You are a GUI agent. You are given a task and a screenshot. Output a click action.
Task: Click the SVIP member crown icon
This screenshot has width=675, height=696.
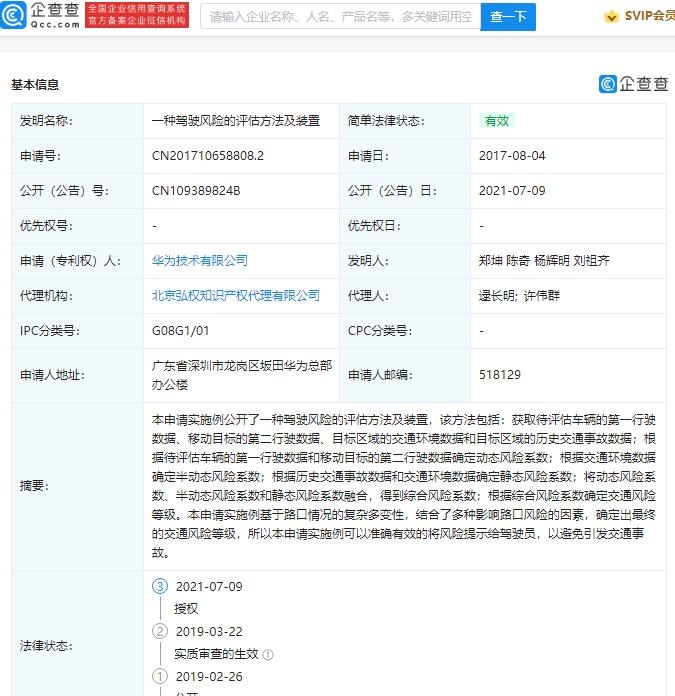click(x=611, y=16)
